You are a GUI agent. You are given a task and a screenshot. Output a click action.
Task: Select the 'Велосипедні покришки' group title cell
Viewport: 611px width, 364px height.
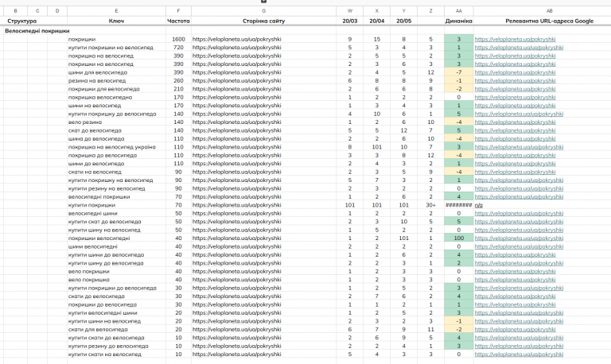(x=37, y=31)
